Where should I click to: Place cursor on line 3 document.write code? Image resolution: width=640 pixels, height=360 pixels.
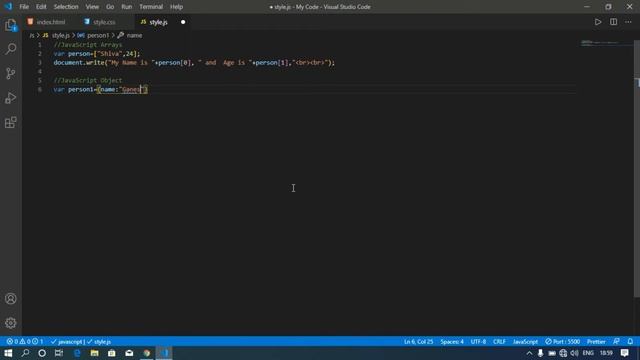coord(194,63)
